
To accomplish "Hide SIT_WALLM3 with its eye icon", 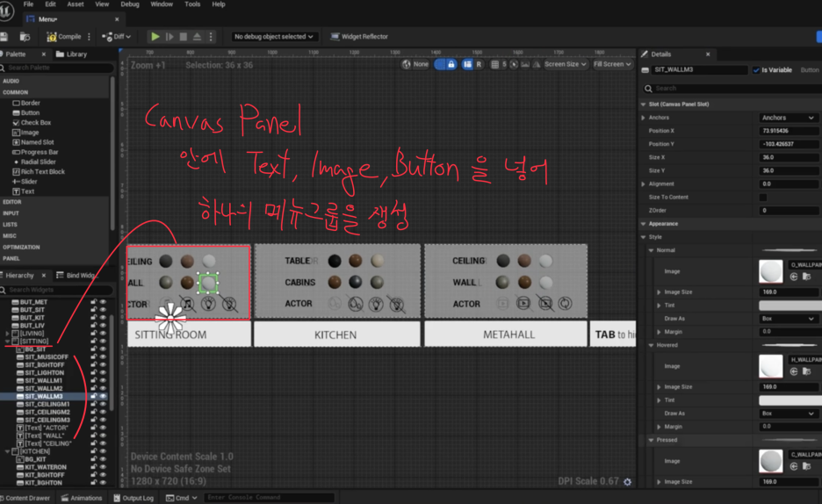I will (103, 397).
